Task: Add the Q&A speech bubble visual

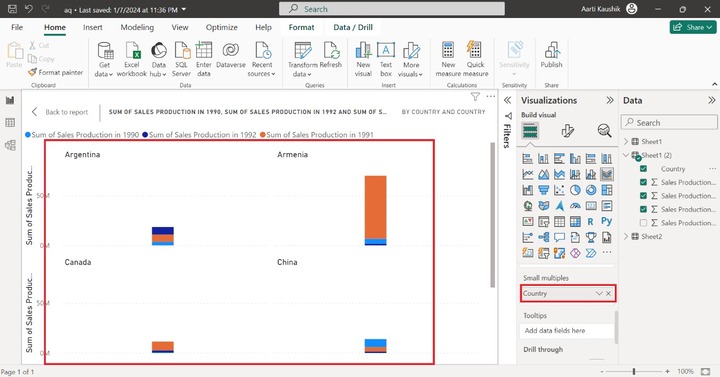Action: pyautogui.click(x=559, y=237)
